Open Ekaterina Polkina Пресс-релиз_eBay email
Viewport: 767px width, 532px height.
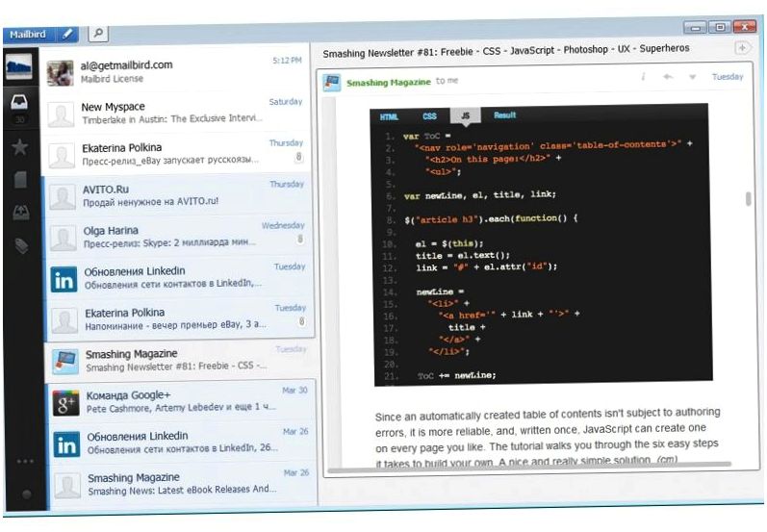(x=176, y=154)
